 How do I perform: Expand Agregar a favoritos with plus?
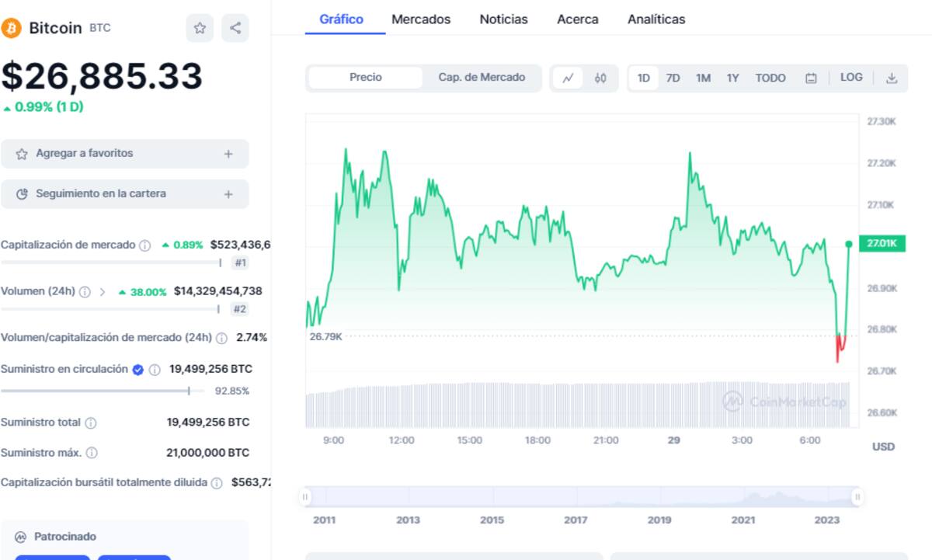tap(228, 154)
